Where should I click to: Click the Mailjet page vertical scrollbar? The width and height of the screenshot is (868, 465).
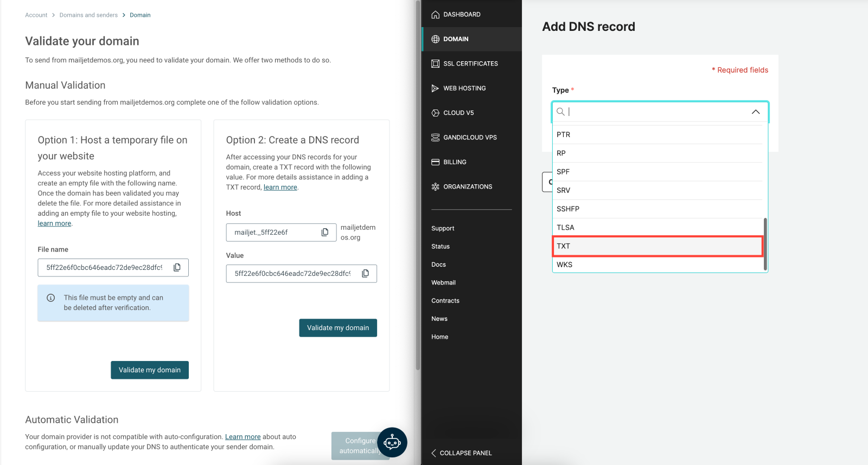[x=418, y=184]
